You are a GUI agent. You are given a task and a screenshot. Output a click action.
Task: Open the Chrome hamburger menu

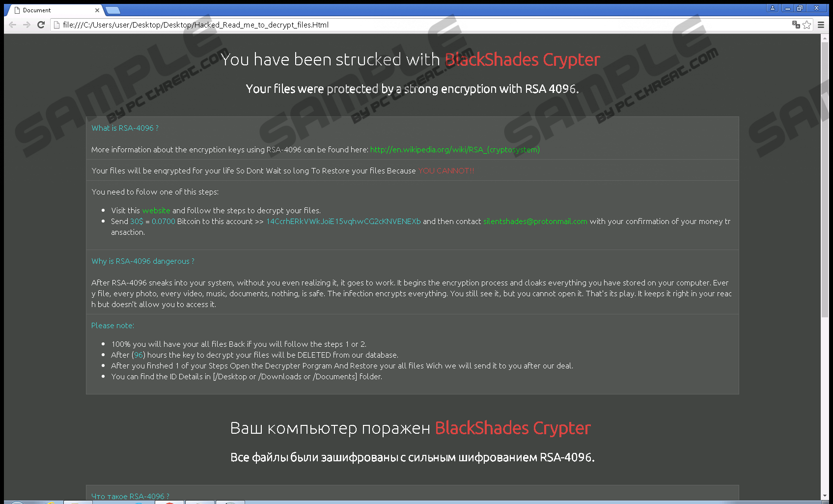[821, 25]
